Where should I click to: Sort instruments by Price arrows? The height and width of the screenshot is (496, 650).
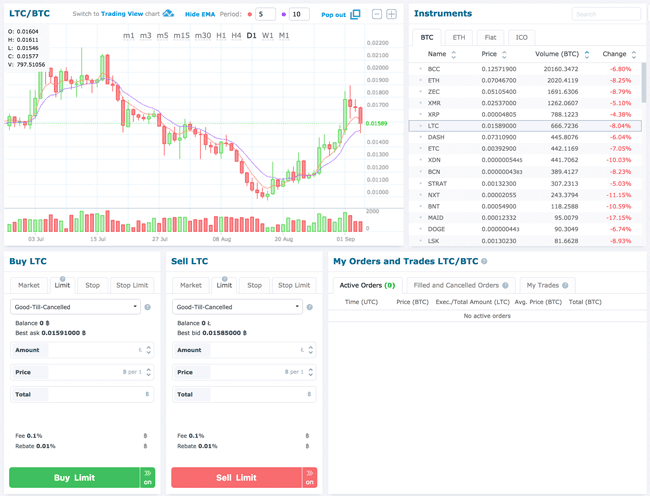click(504, 54)
